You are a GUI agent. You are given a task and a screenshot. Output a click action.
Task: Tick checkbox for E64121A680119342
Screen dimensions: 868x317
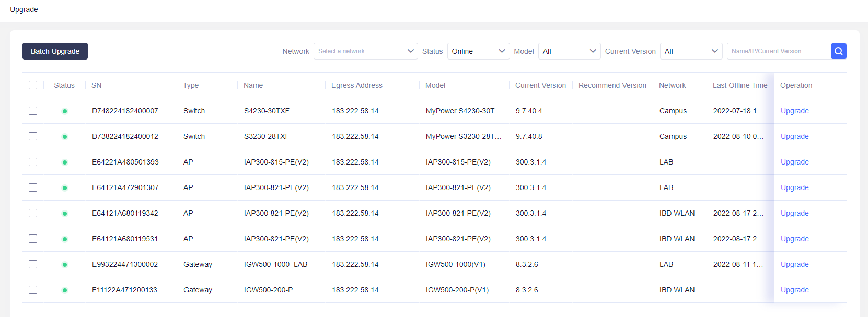coord(33,213)
